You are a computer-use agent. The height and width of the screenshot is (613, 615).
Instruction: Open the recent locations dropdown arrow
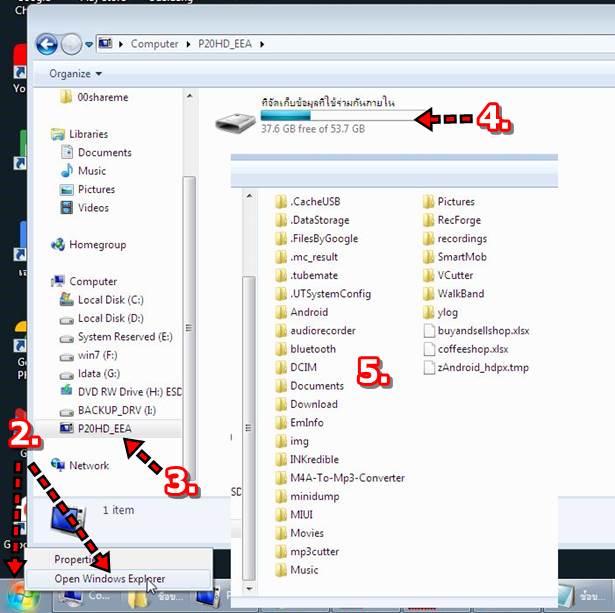coord(89,45)
